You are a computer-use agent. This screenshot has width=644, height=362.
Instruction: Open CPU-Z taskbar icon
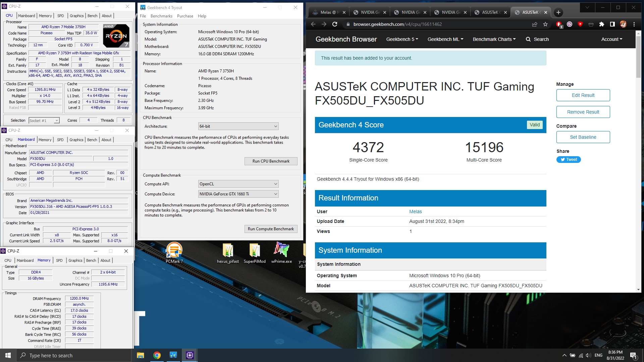pyautogui.click(x=190, y=355)
